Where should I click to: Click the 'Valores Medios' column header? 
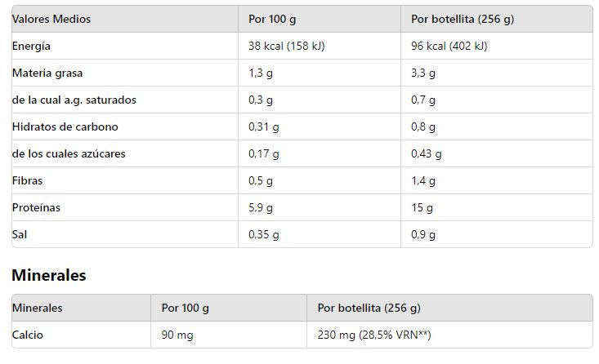click(x=51, y=19)
